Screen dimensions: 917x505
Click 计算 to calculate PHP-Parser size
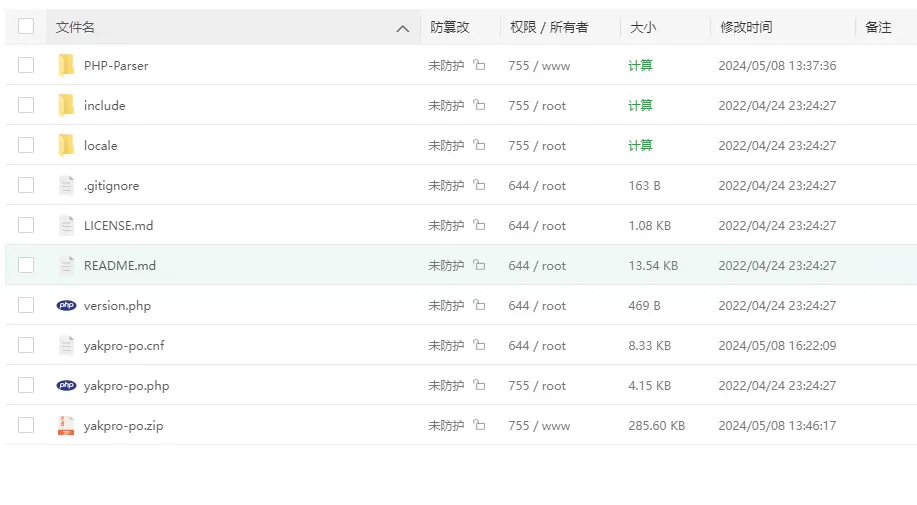640,66
